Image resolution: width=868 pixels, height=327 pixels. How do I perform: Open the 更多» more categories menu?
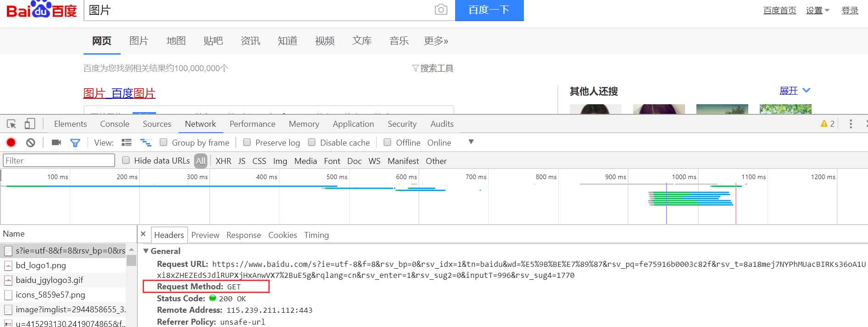point(436,41)
